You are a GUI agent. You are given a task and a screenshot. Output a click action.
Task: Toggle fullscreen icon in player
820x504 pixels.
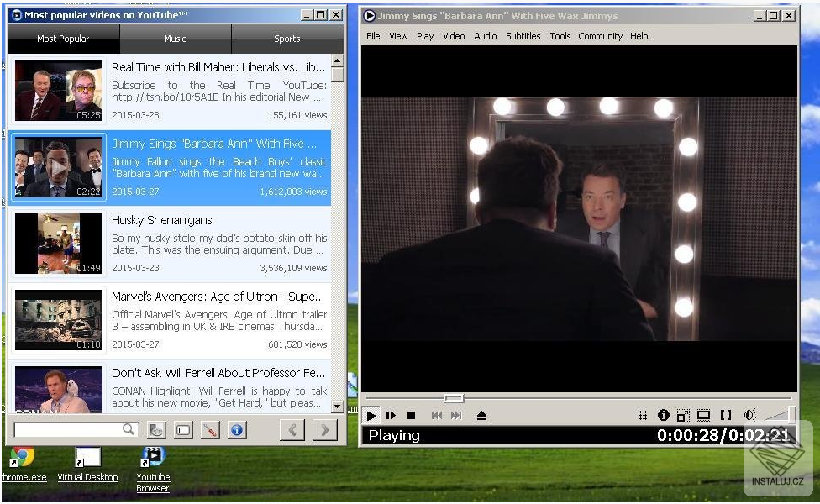tap(683, 415)
